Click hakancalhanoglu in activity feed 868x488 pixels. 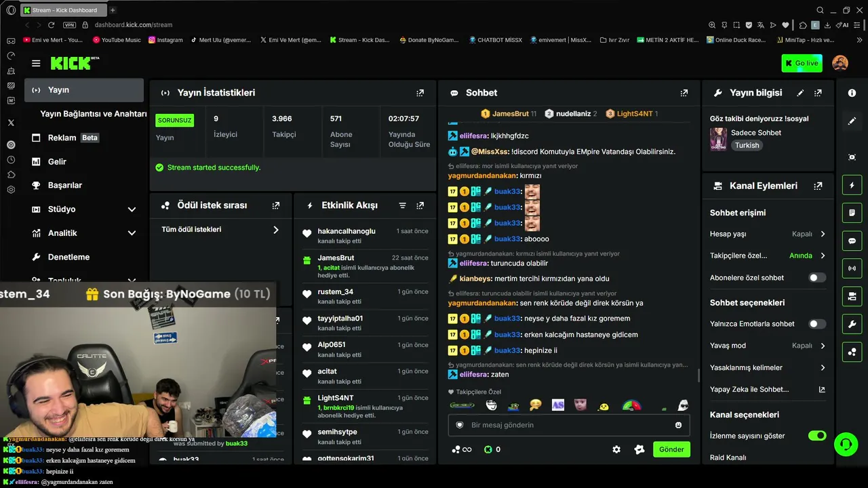click(347, 231)
